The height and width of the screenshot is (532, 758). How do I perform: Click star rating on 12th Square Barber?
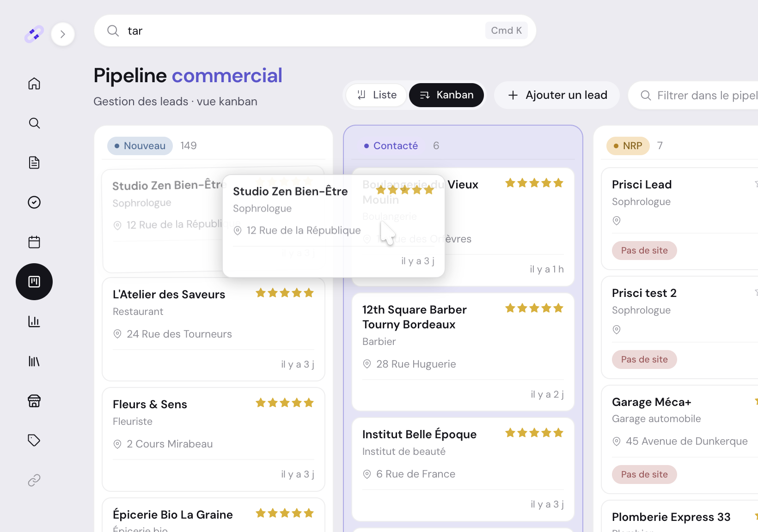pos(534,308)
